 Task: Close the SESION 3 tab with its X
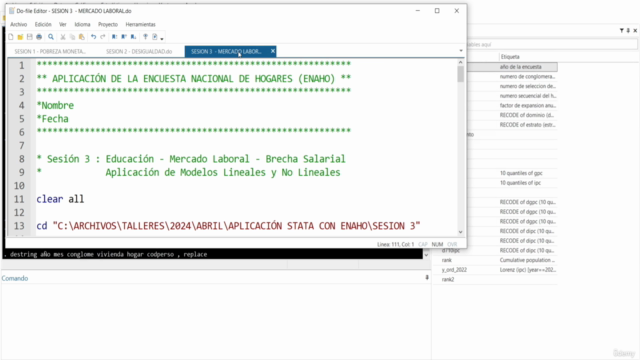point(273,51)
